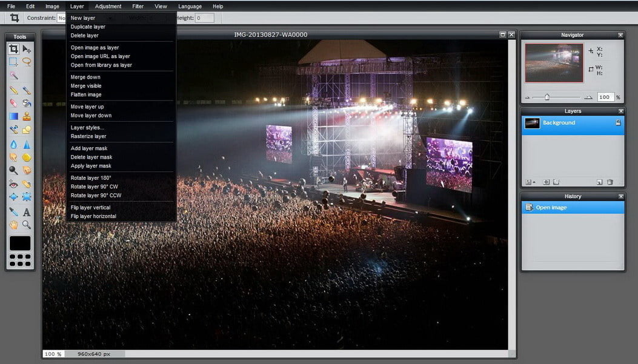Select the Zoom magnifier tool
The height and width of the screenshot is (364, 638).
[27, 225]
